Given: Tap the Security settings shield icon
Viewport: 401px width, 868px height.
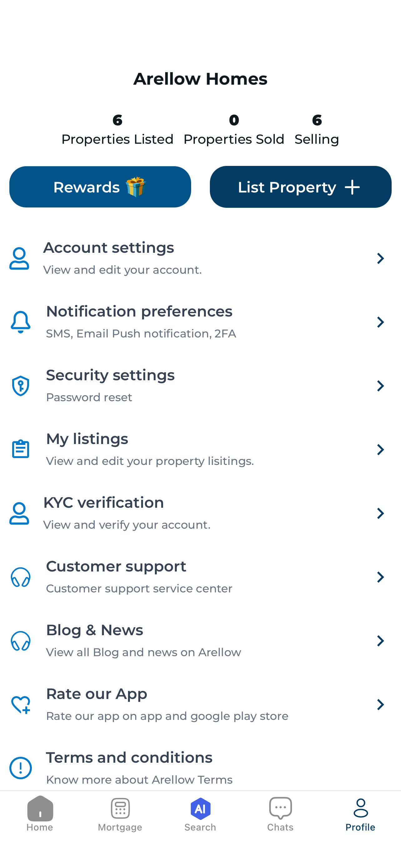Looking at the screenshot, I should click(x=21, y=386).
